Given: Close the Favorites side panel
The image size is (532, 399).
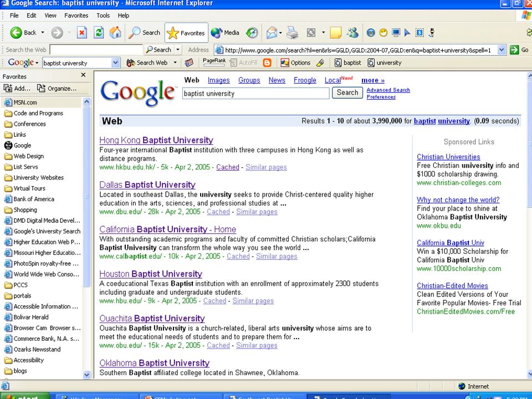Looking at the screenshot, I should click(x=84, y=75).
